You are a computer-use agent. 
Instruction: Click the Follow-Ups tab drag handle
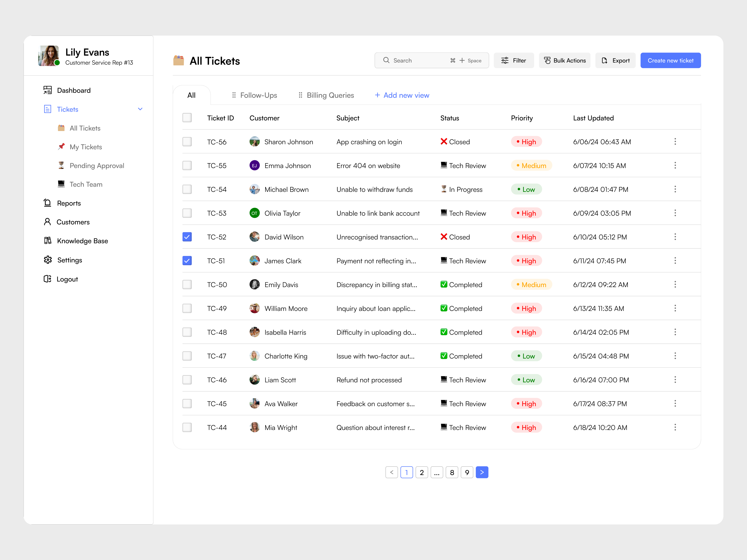[234, 95]
